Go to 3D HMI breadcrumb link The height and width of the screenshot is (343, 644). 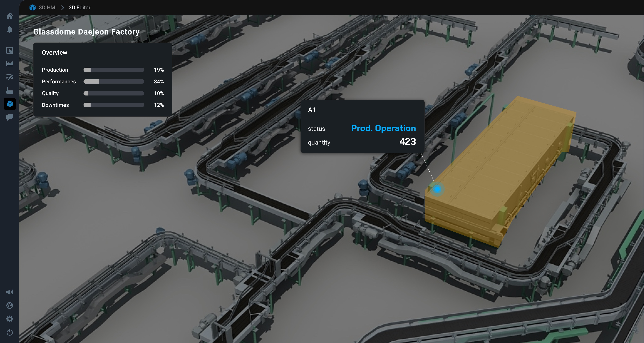point(47,8)
